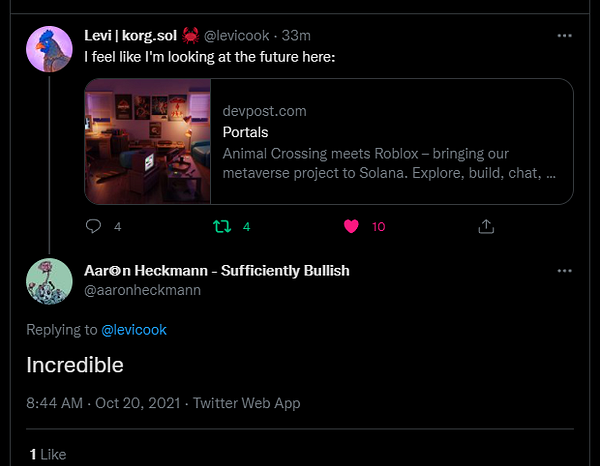Click the Incredible reply text
This screenshot has height=466, width=600.
75,365
